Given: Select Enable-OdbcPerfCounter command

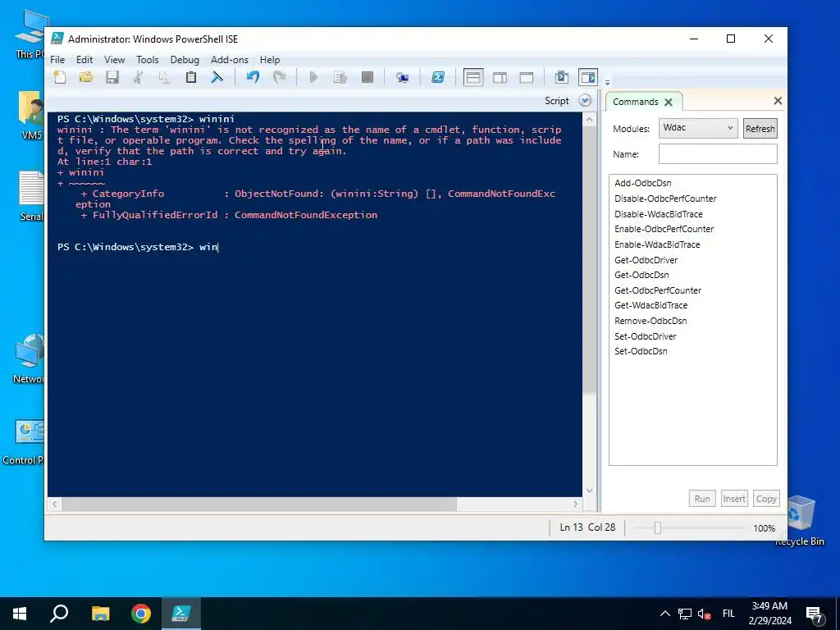Looking at the screenshot, I should tap(664, 230).
